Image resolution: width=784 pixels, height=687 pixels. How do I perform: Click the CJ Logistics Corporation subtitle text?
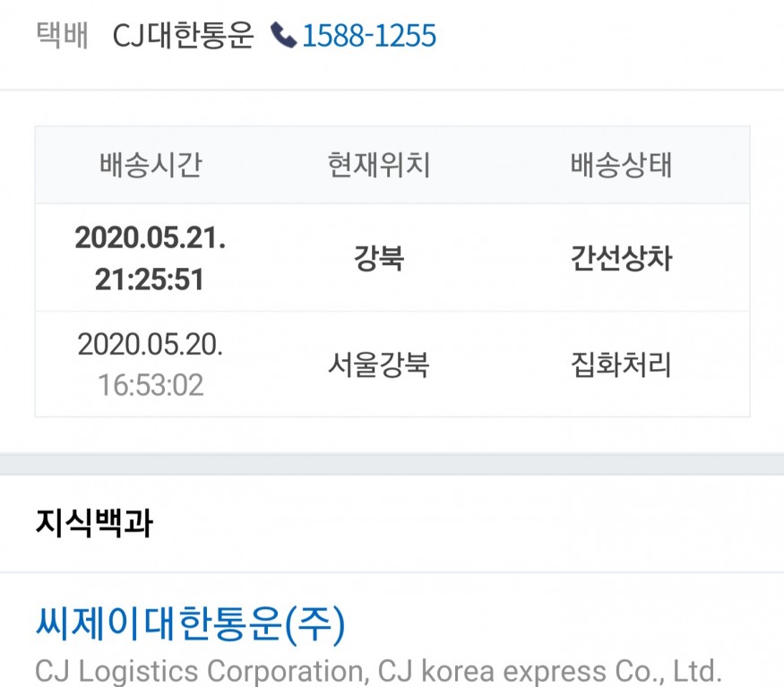(x=202, y=670)
